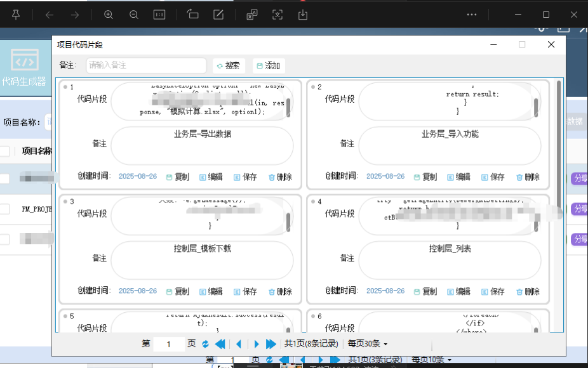Screen dimensions: 588x368
Task: Delete snippet 1 业务层-导出数据 with 删除
Action: (280, 177)
